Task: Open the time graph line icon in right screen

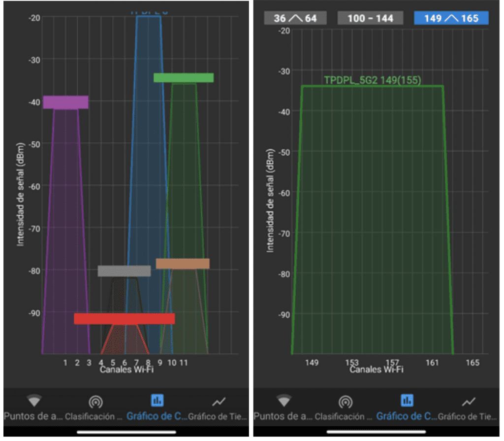Action: (x=469, y=402)
